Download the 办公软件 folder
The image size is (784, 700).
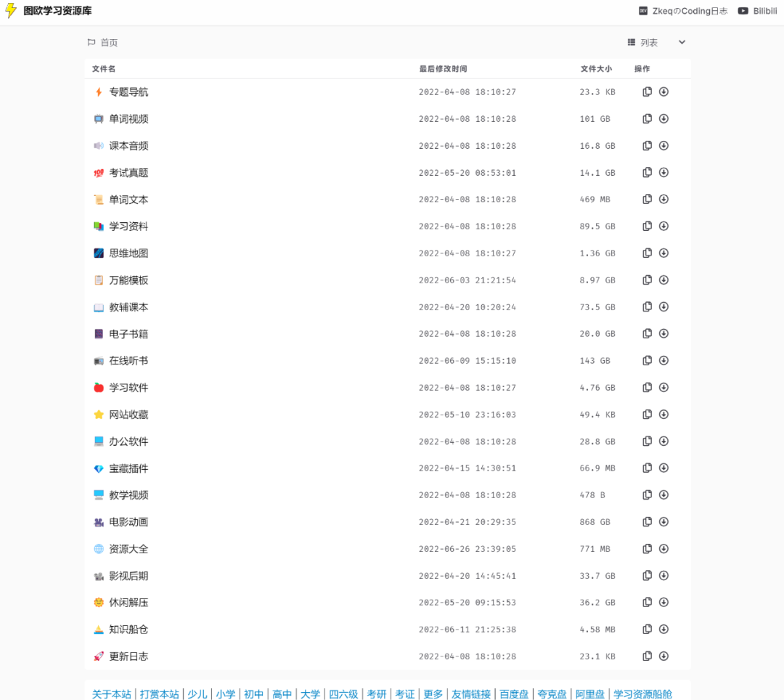[663, 441]
